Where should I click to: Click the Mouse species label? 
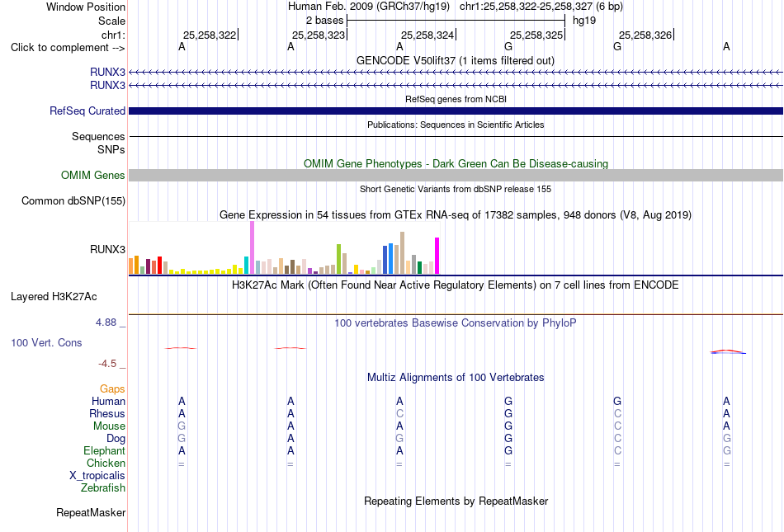point(109,426)
